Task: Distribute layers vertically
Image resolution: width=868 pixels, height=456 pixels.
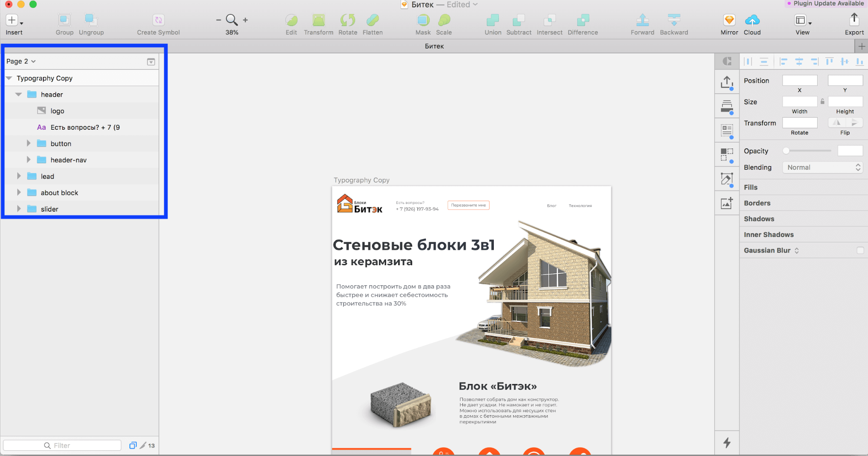Action: click(764, 62)
